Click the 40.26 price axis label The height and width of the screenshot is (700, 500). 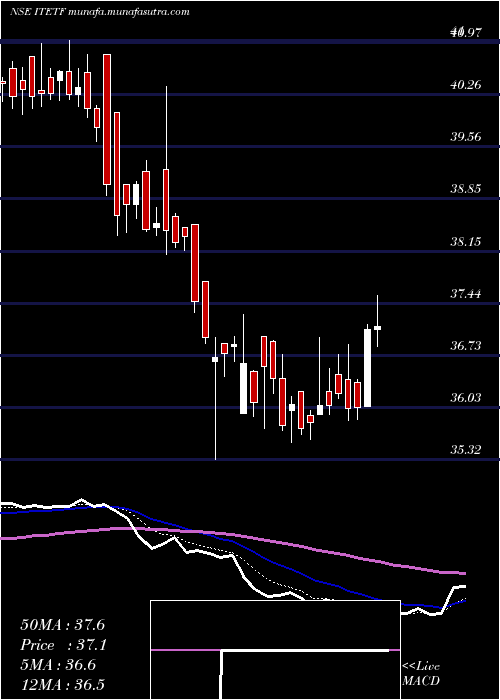pyautogui.click(x=466, y=83)
